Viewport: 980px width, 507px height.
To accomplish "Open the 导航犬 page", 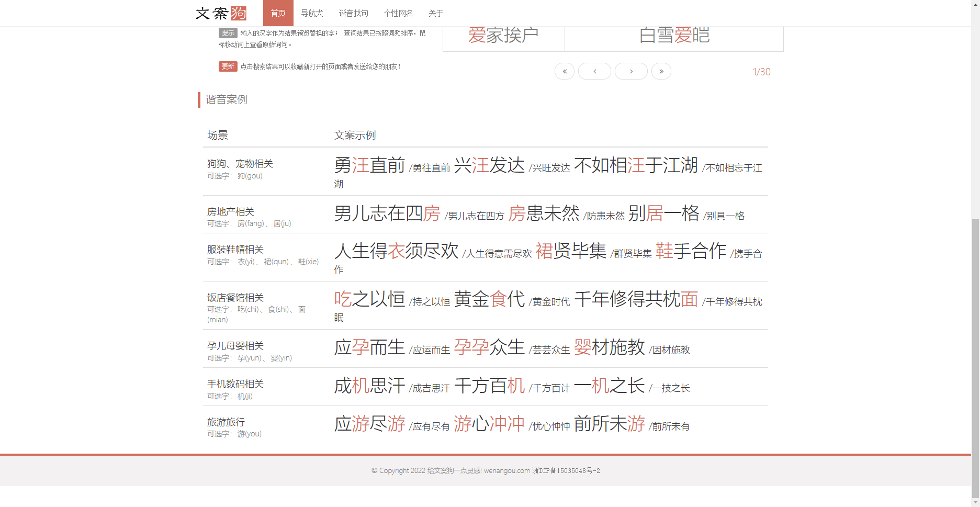I will tap(312, 13).
